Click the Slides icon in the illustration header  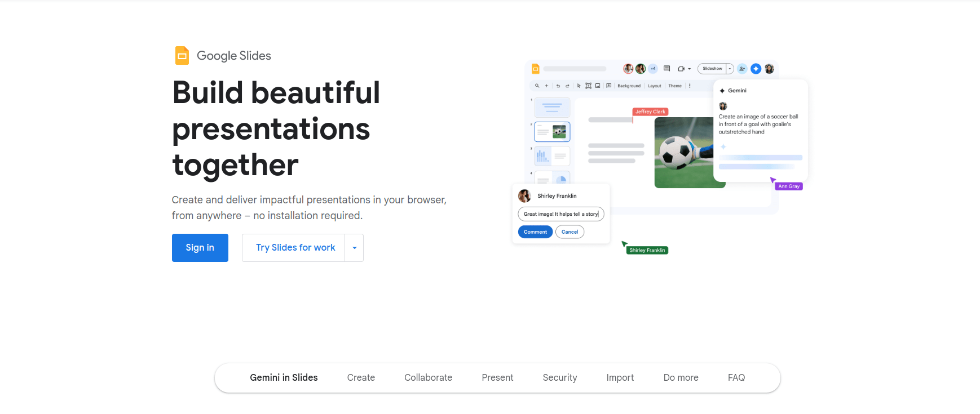coord(536,69)
